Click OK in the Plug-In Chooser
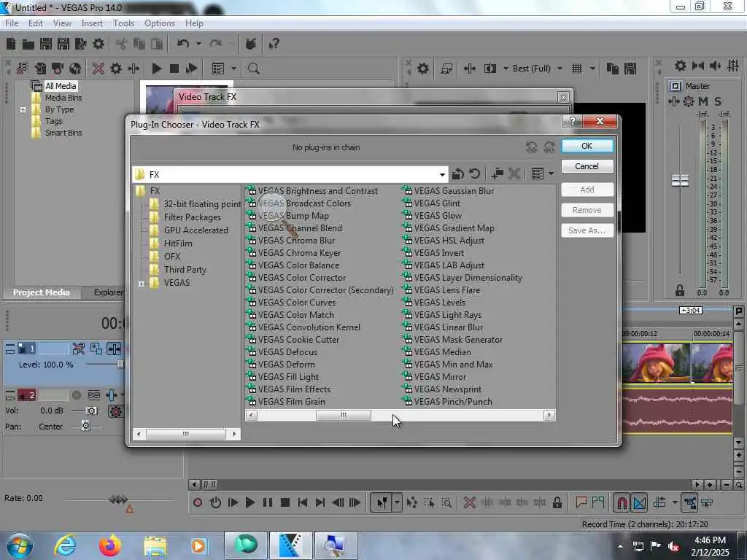 587,146
